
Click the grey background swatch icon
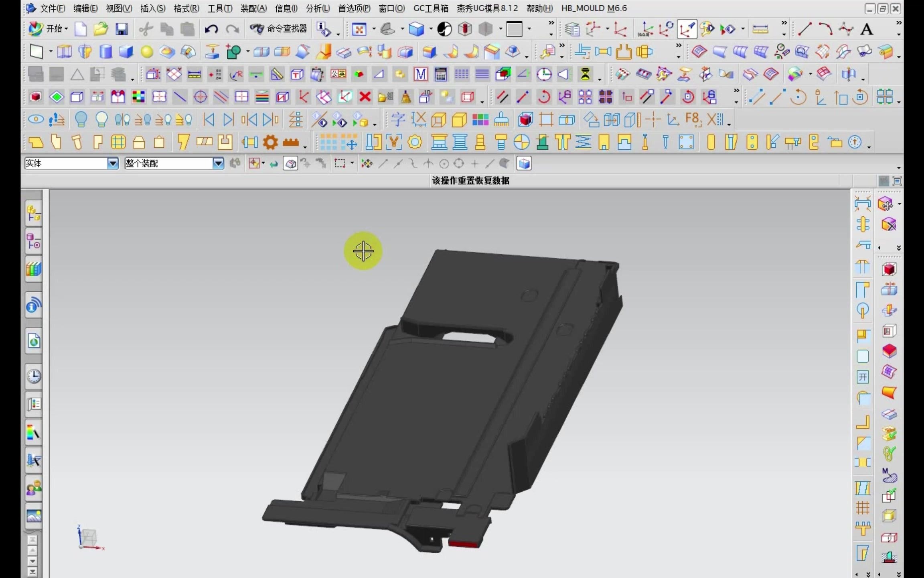tap(515, 29)
